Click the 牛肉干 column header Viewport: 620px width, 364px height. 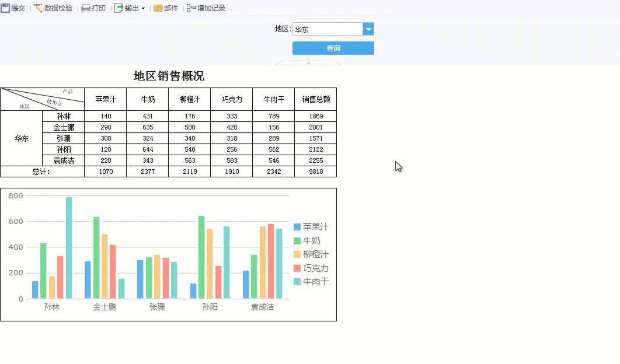click(x=274, y=99)
